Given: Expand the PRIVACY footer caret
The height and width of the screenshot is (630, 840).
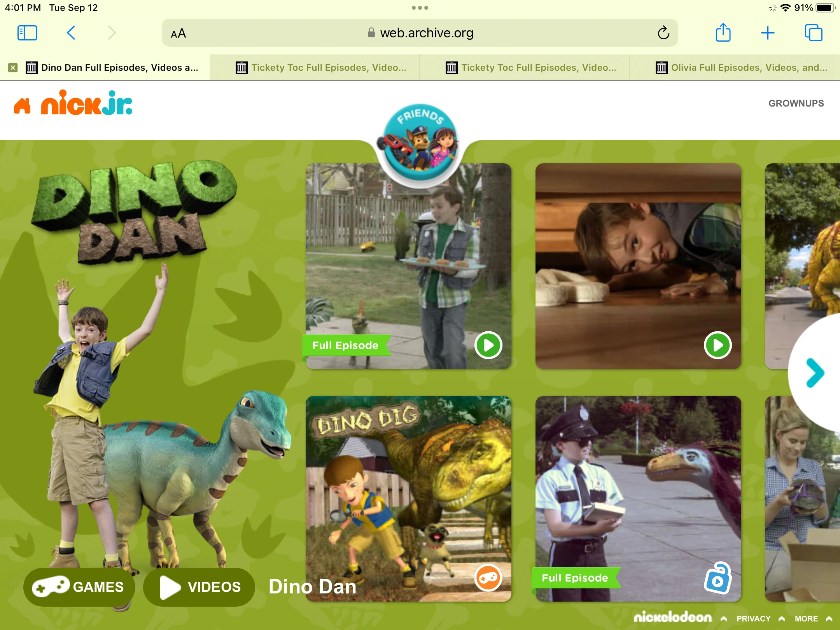Looking at the screenshot, I should pos(782,619).
